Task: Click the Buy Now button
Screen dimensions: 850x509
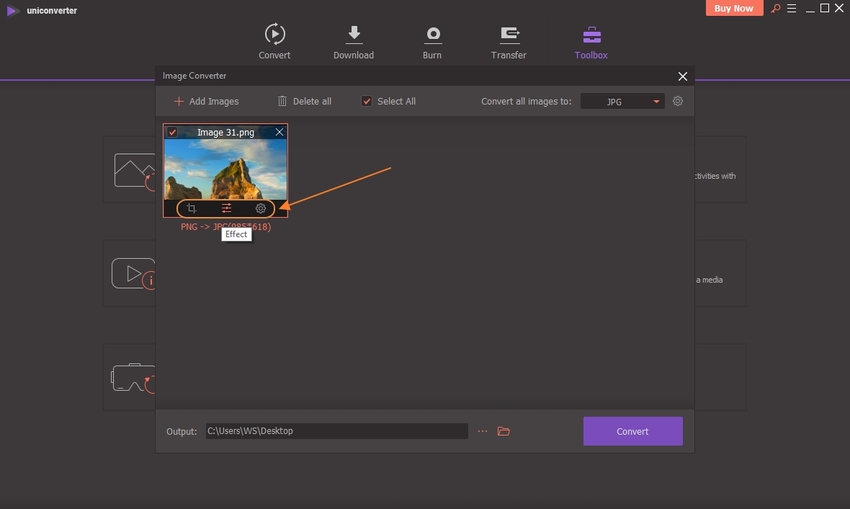Action: (735, 8)
